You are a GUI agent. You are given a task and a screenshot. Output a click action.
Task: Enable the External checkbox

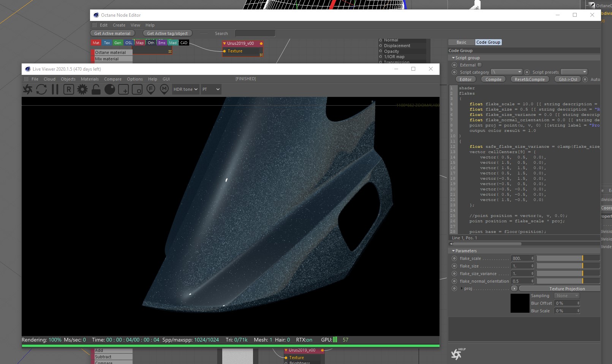[479, 65]
